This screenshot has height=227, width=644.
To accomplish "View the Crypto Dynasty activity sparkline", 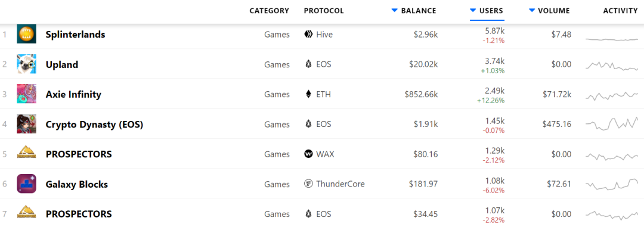I will click(612, 123).
